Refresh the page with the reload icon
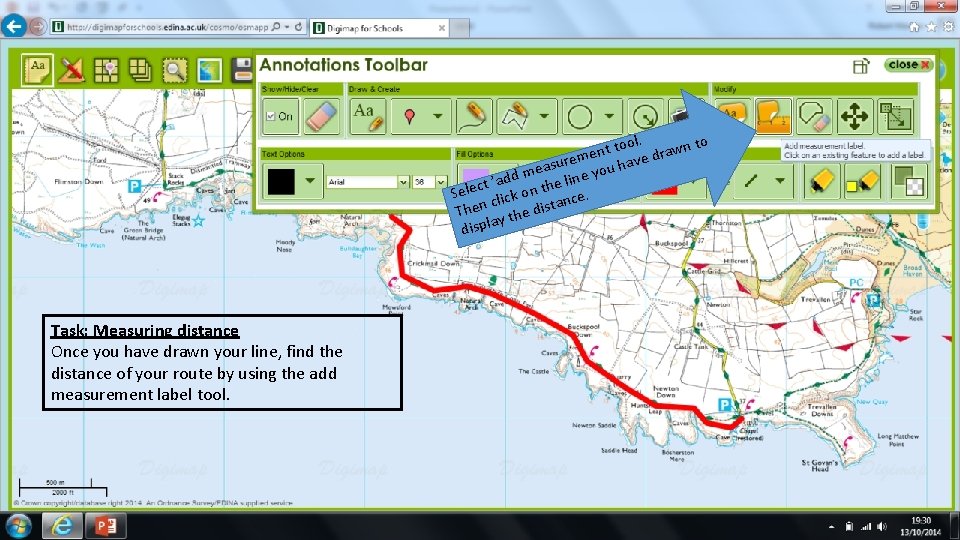The width and height of the screenshot is (960, 540). pyautogui.click(x=299, y=27)
